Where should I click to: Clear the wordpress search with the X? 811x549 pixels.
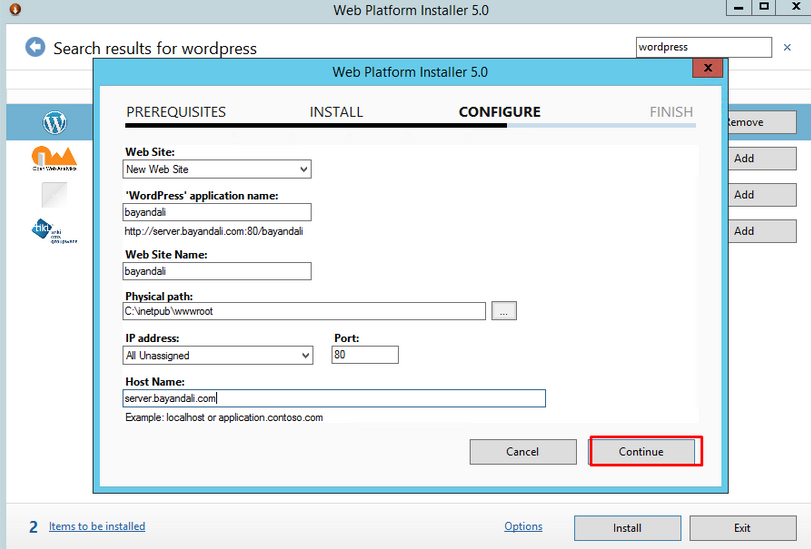tap(787, 48)
